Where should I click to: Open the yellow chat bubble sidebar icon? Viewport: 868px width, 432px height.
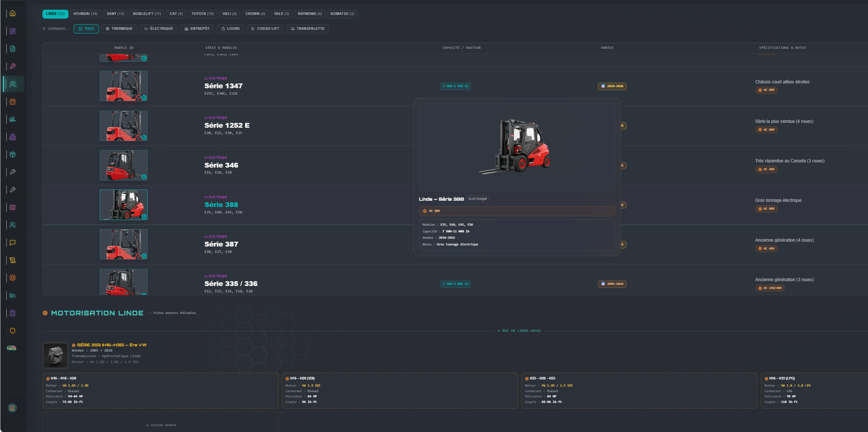tap(13, 242)
